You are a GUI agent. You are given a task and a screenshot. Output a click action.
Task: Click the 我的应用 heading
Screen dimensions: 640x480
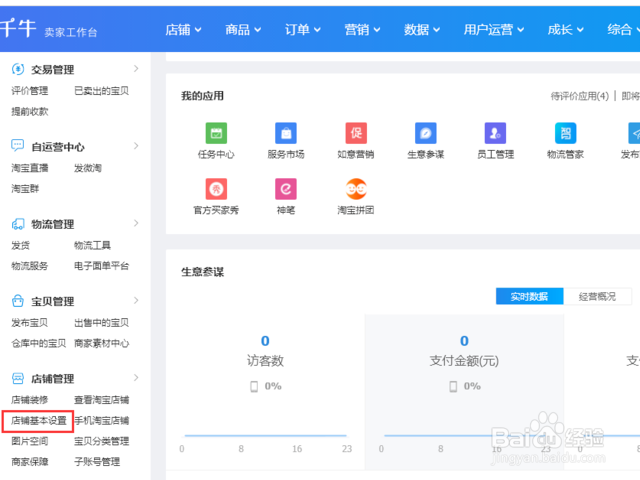tap(202, 96)
